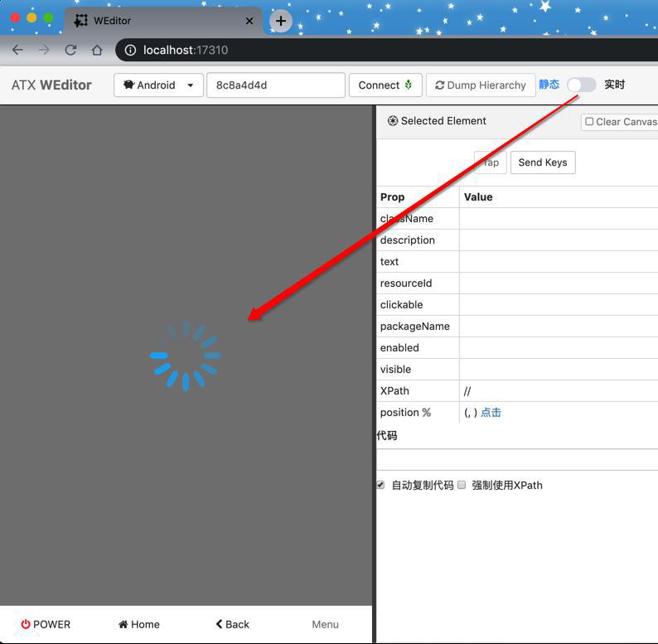The image size is (658, 644).
Task: Click the 点击 link in position row
Action: [491, 413]
